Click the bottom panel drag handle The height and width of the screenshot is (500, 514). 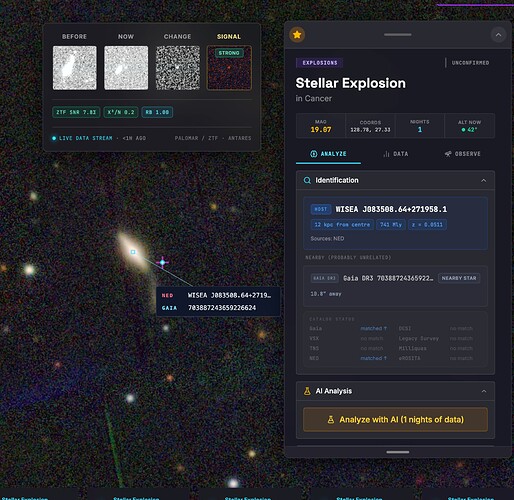tap(398, 452)
